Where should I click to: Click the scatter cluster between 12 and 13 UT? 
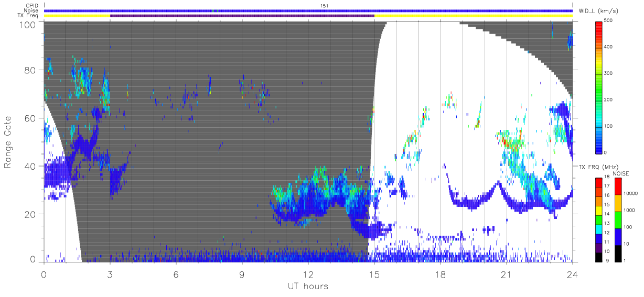click(x=319, y=191)
